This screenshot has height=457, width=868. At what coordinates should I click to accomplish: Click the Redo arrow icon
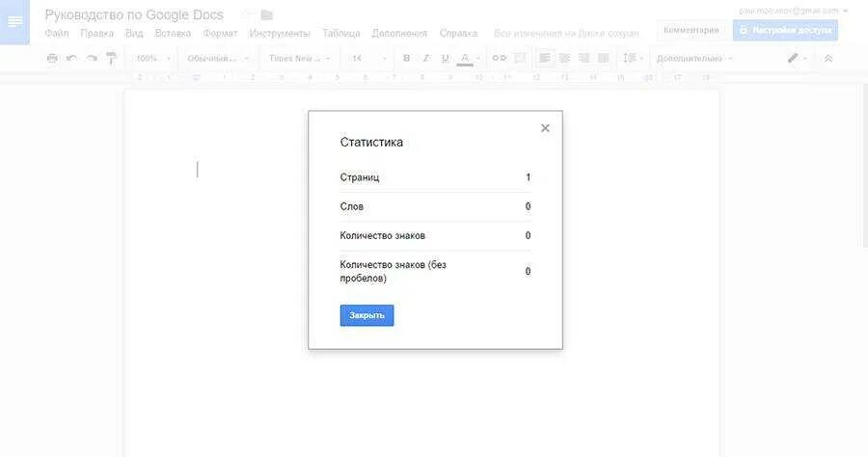[x=92, y=58]
